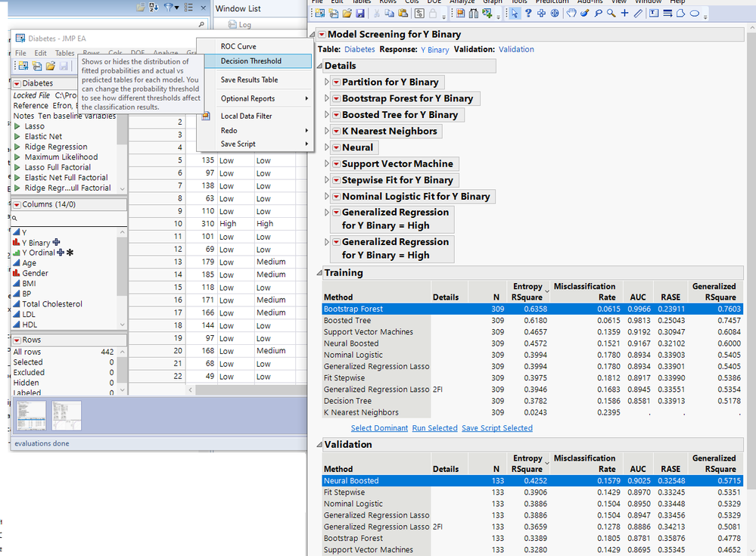Click the save icon in report toolbar
756x556 pixels.
coord(359,14)
